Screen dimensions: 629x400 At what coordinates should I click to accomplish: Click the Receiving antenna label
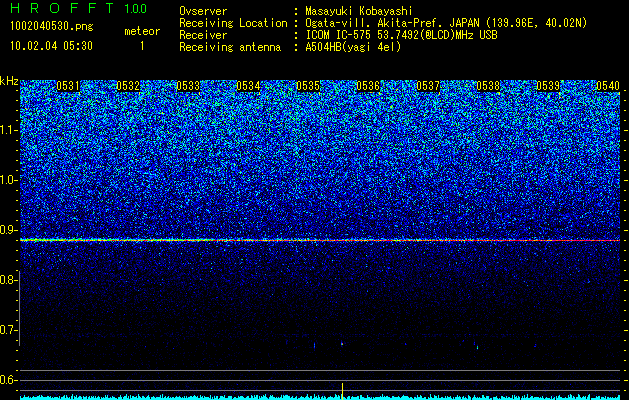230,47
